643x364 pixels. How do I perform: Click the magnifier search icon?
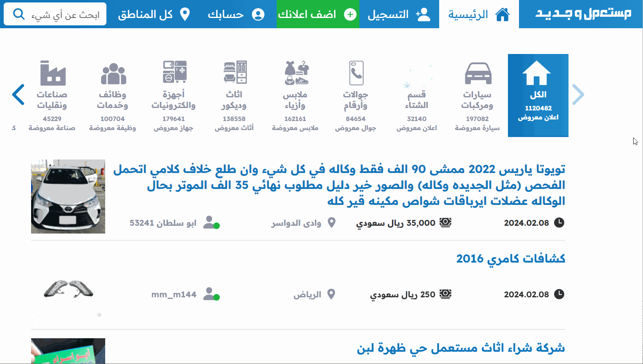pos(18,14)
